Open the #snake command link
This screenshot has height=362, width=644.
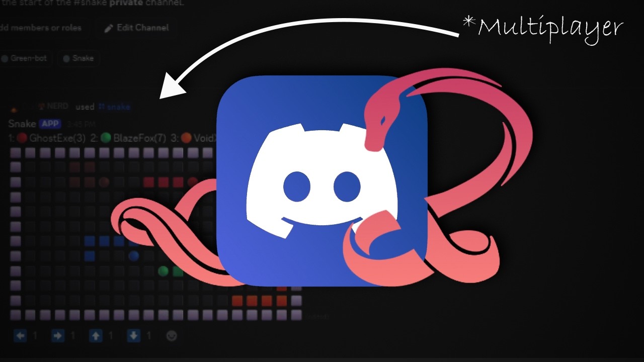[x=114, y=107]
